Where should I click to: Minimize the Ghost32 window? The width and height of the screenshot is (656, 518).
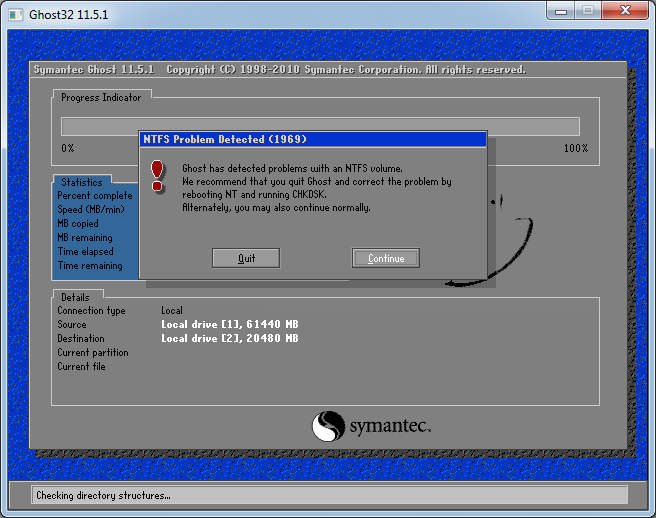point(561,10)
